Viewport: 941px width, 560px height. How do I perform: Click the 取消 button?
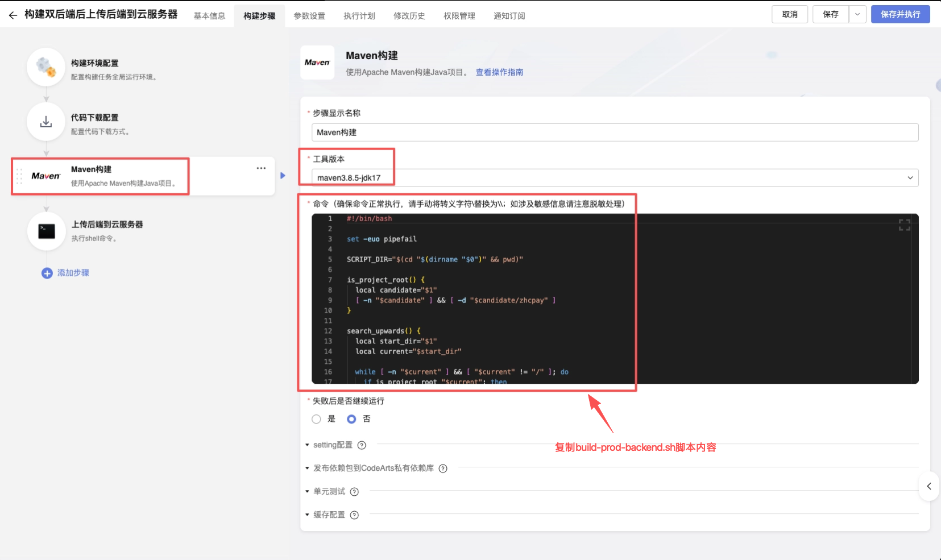(x=790, y=14)
